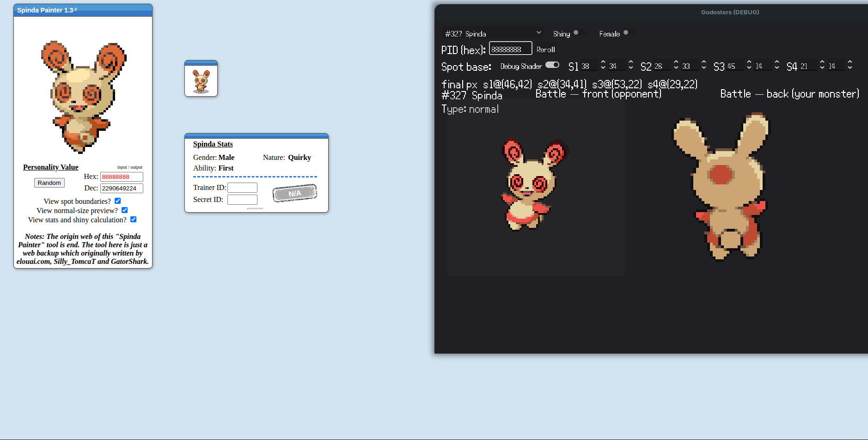Screen dimensions: 868x440
Task: Click the stepper arrows beside S4 value 21
Action: tap(822, 65)
